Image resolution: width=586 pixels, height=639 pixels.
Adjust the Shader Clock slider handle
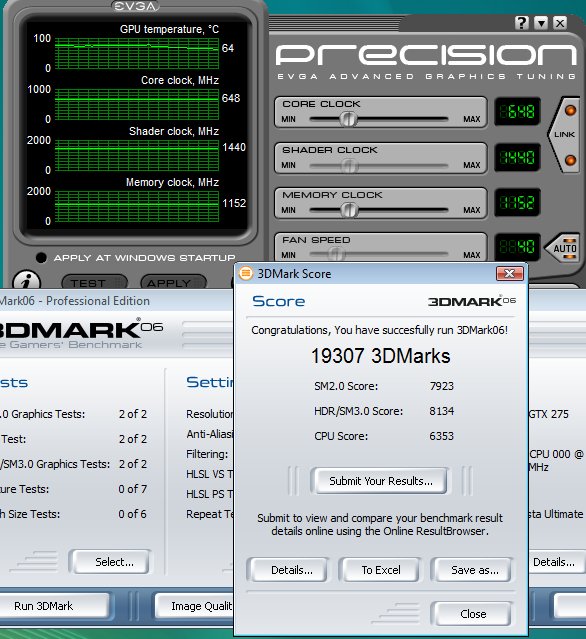(349, 165)
